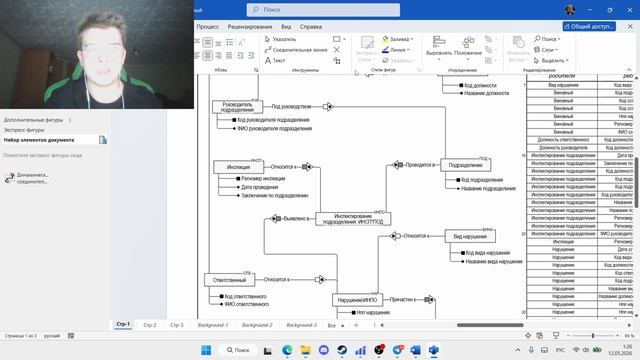Image resolution: width=640 pixels, height=360 pixels.
Task: Click the bullet list icon in paragraph group
Action: click(230, 42)
